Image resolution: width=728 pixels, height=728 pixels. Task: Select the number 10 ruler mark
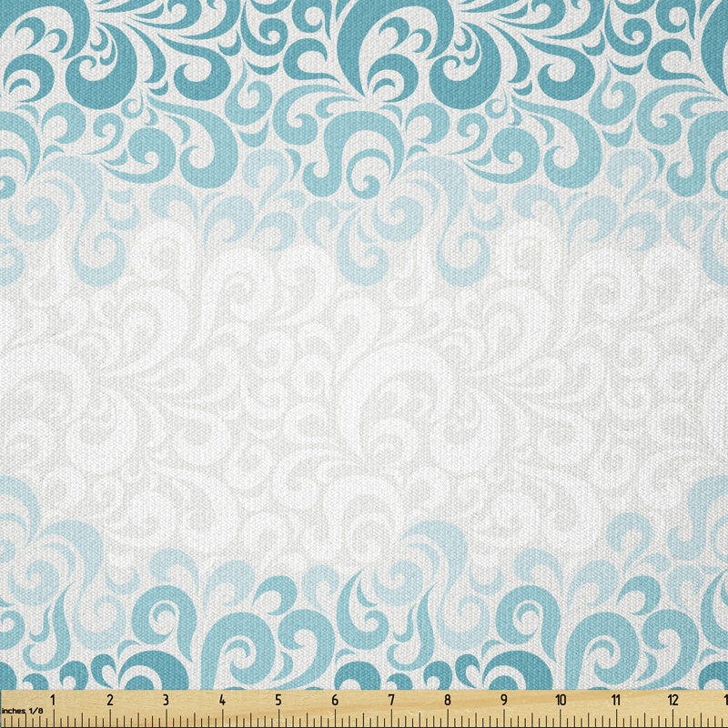(x=561, y=700)
